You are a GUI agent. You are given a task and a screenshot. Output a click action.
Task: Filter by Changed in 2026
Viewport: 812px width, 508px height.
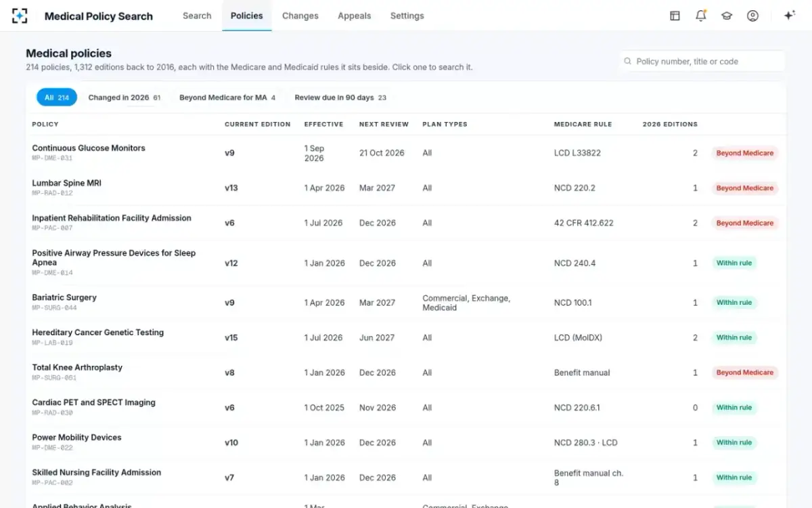pos(125,98)
